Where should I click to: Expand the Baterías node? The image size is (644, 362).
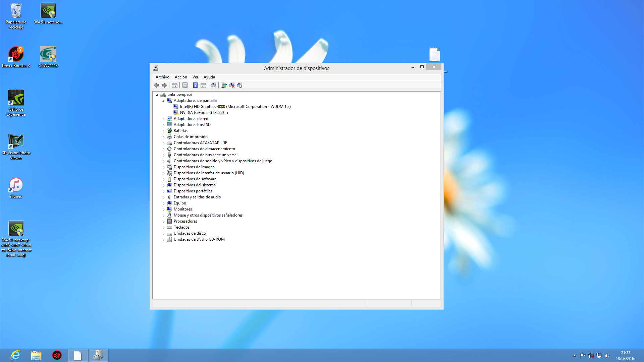pyautogui.click(x=163, y=131)
